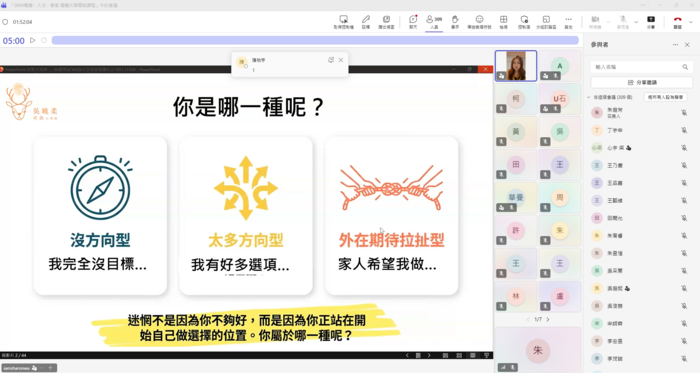
Task: Select participant tile with avatar 柯
Action: click(x=516, y=99)
